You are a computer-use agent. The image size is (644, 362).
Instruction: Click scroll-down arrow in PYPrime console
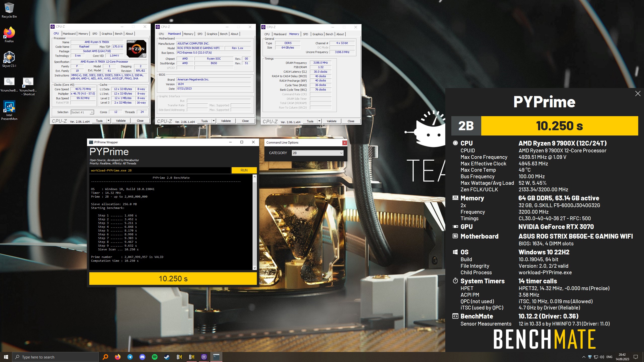tap(255, 268)
